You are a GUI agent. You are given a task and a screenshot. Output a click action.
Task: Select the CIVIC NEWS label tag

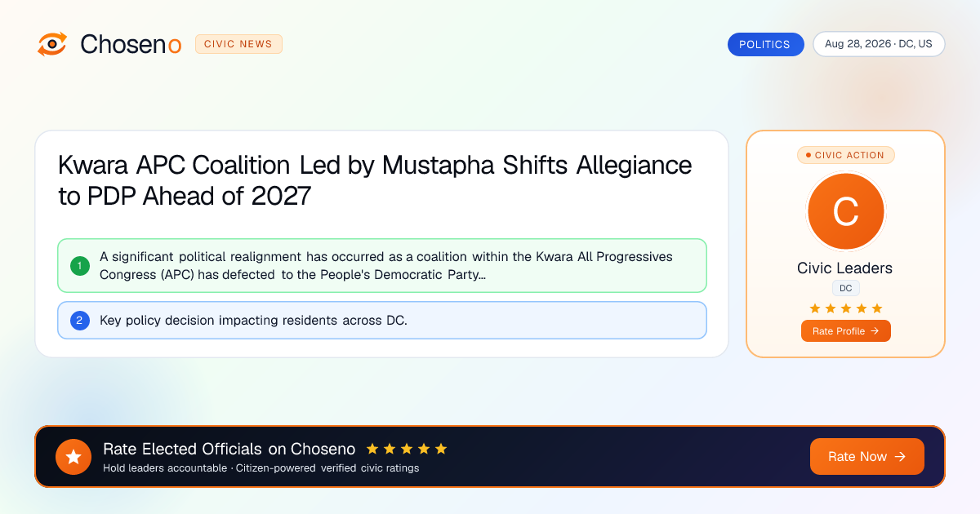(238, 44)
